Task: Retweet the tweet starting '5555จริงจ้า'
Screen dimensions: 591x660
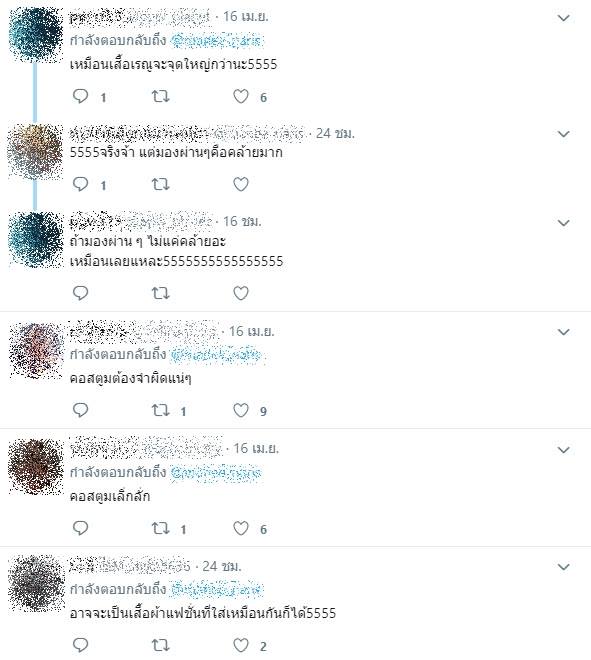Action: [160, 184]
